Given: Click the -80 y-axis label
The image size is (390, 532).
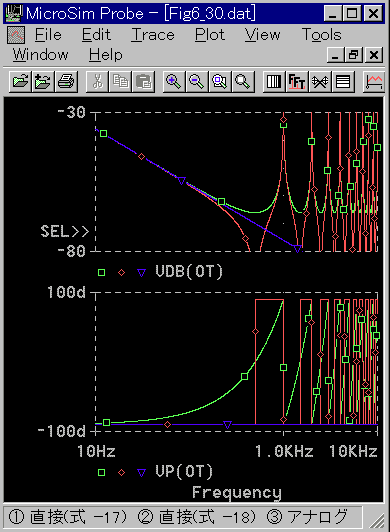Looking at the screenshot, I should pyautogui.click(x=71, y=251).
